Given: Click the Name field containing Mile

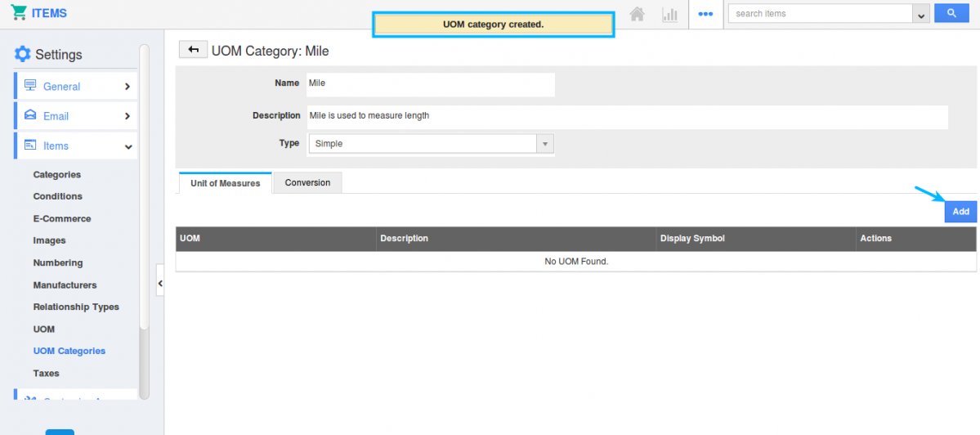Looking at the screenshot, I should coord(431,84).
